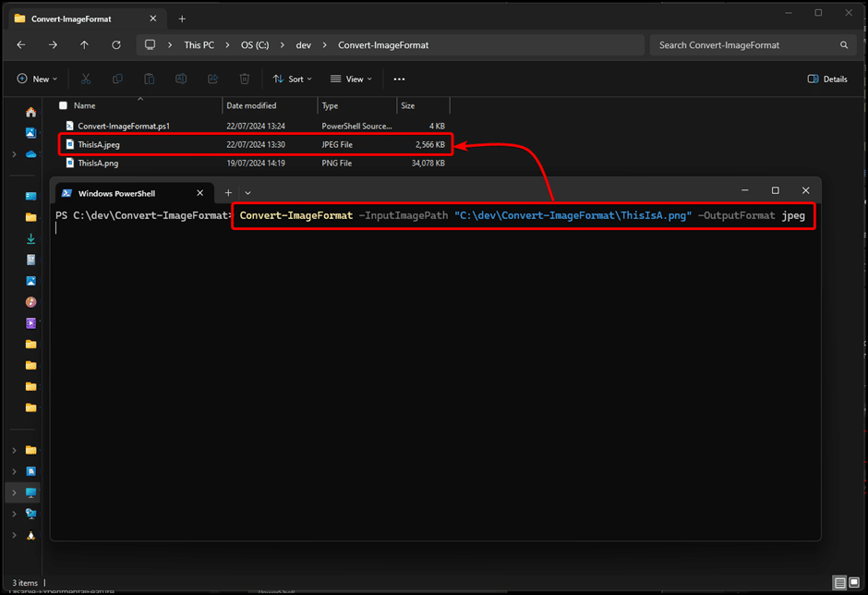Viewport: 868px width, 595px height.
Task: Open a new PowerShell tab with plus
Action: [x=228, y=193]
